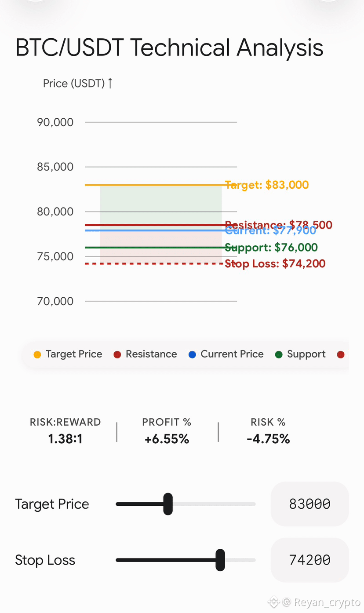Click the blue Current Price legend dot
Image resolution: width=364 pixels, height=613 pixels.
pyautogui.click(x=192, y=354)
